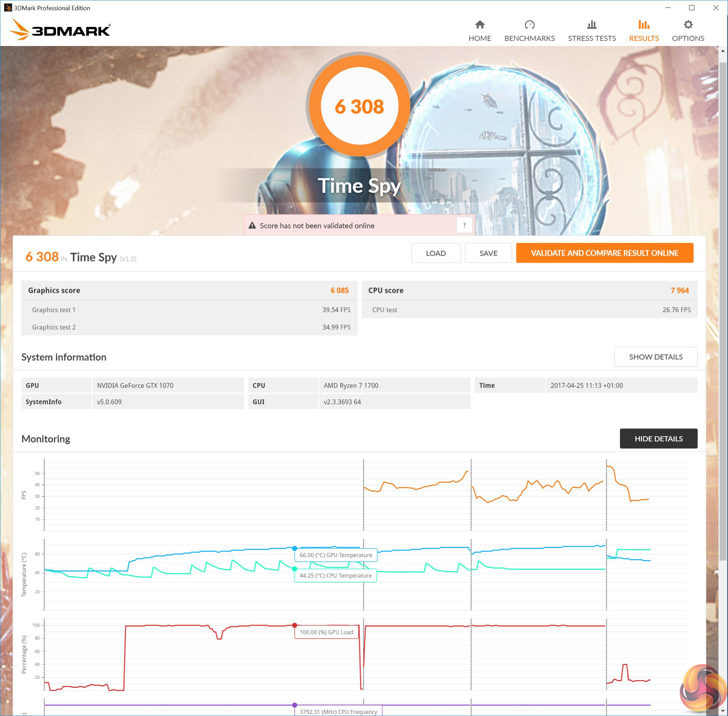Go to the Benchmarks tab label

pos(529,38)
